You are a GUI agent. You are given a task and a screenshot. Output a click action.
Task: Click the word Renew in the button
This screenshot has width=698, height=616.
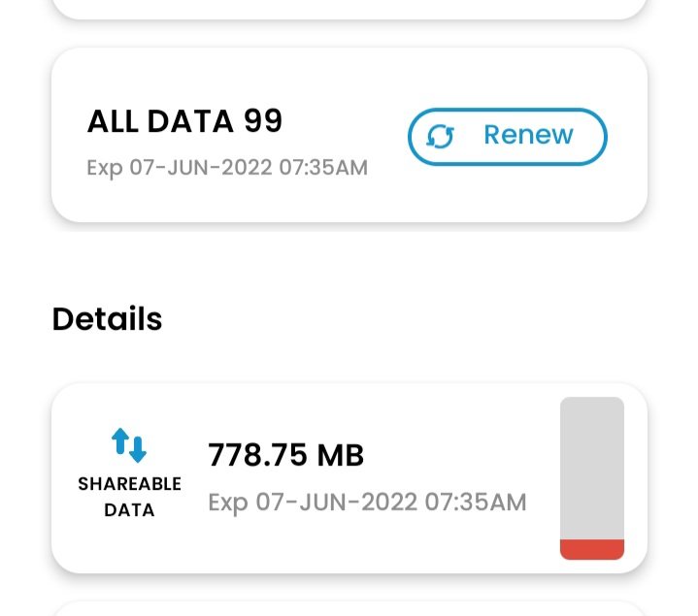(528, 135)
